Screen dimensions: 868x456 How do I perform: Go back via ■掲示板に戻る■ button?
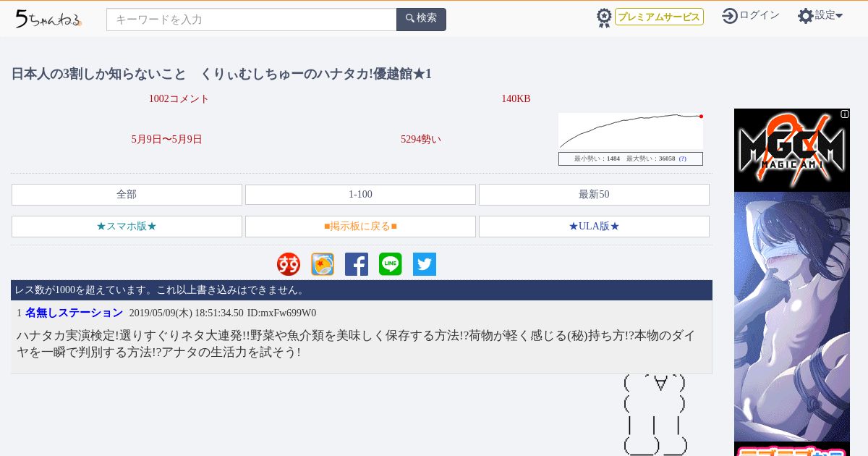click(360, 227)
